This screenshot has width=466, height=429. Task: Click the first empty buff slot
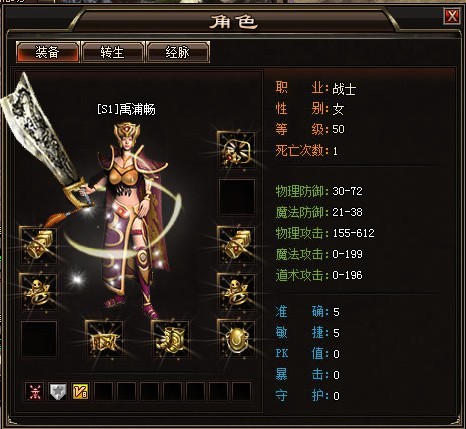tap(103, 391)
